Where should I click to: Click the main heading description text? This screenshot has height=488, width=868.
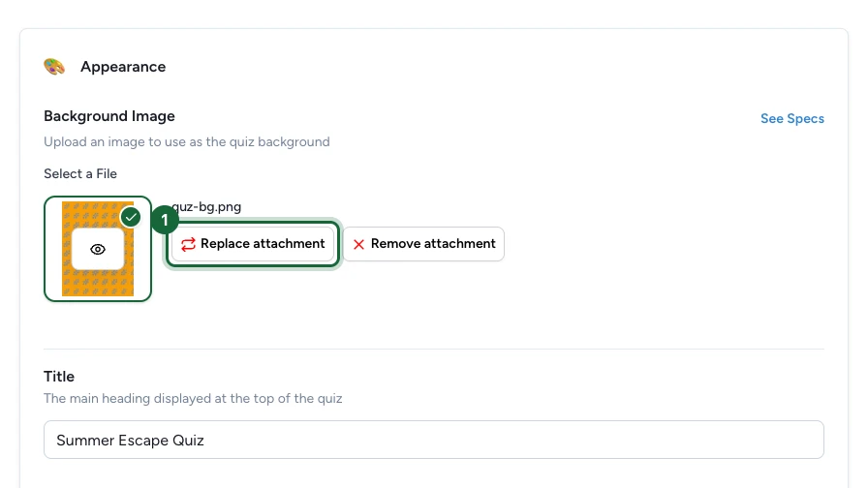tap(193, 398)
